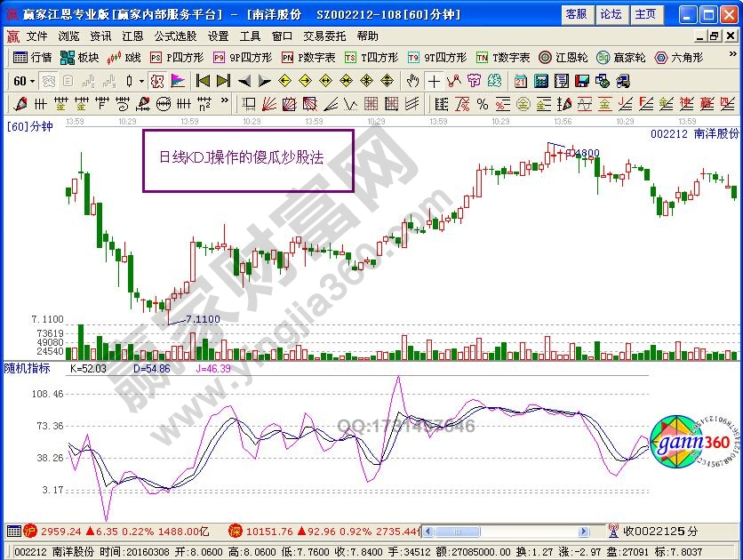Open the 交易委托 menu
743x560 pixels.
[324, 36]
